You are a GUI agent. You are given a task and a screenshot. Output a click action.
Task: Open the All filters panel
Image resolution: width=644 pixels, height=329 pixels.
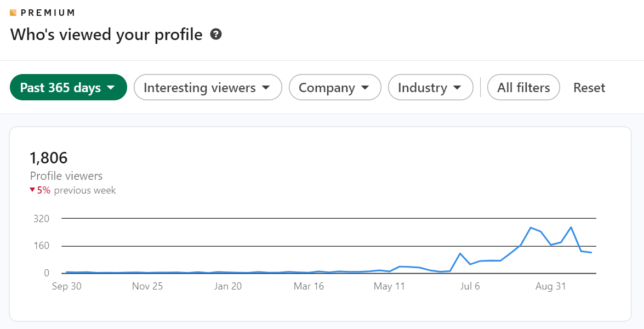coord(523,88)
